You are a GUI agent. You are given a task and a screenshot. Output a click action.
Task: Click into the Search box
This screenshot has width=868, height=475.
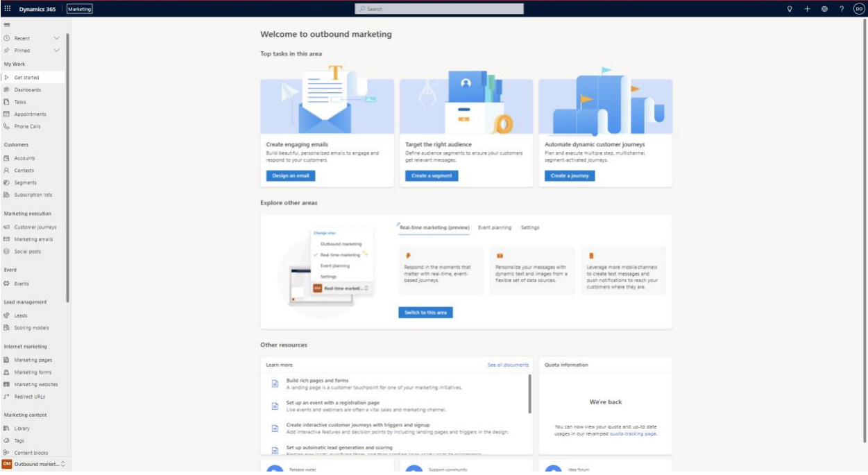(439, 9)
